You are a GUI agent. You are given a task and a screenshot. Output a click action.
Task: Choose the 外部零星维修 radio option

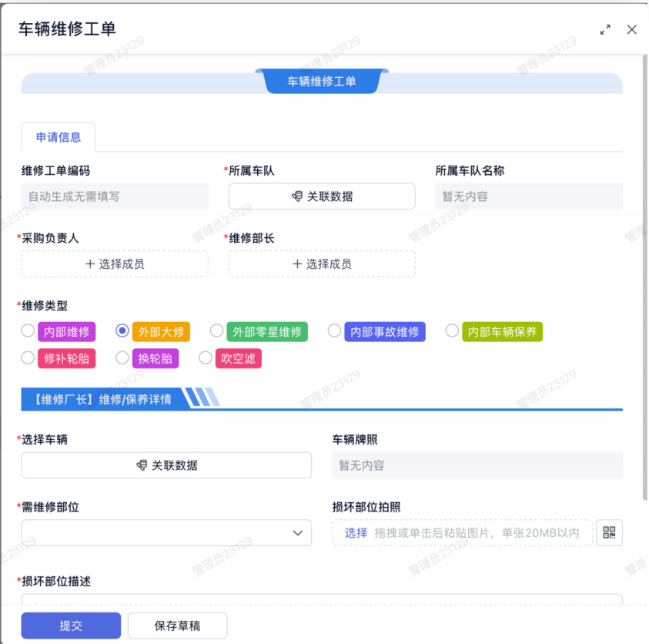click(x=216, y=331)
